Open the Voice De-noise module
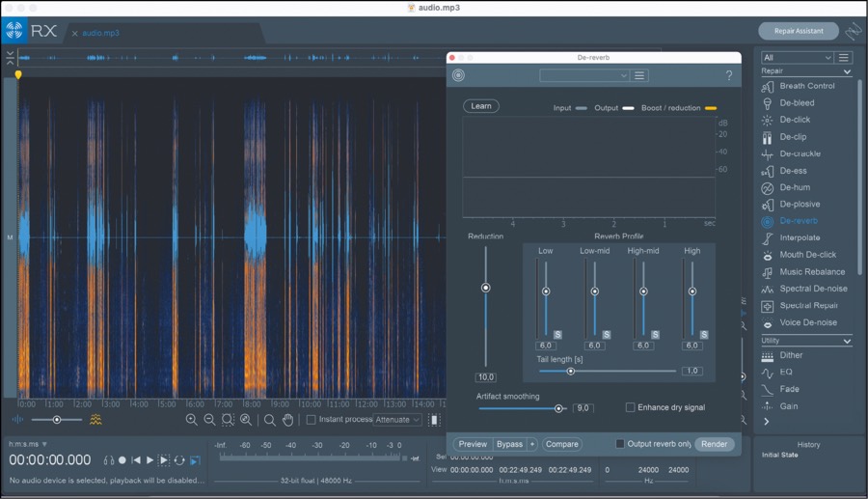The width and height of the screenshot is (868, 499). [800, 322]
